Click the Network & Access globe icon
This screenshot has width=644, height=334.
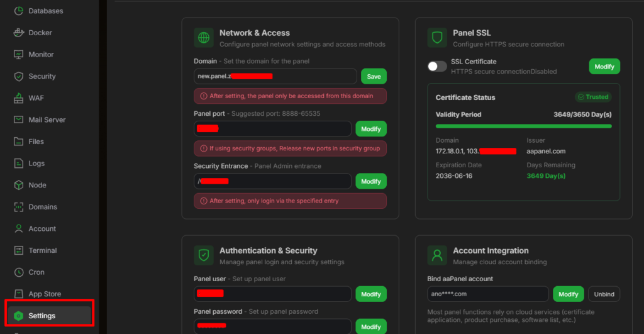click(x=204, y=38)
